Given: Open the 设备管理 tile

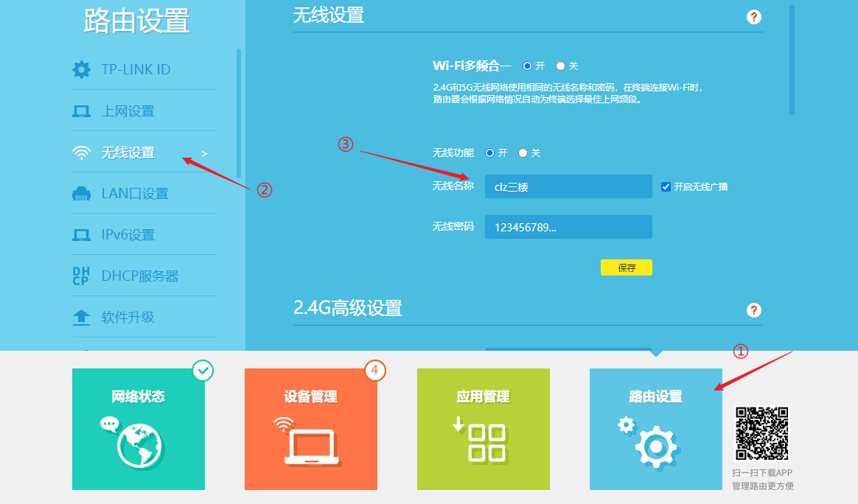Looking at the screenshot, I should [x=311, y=429].
